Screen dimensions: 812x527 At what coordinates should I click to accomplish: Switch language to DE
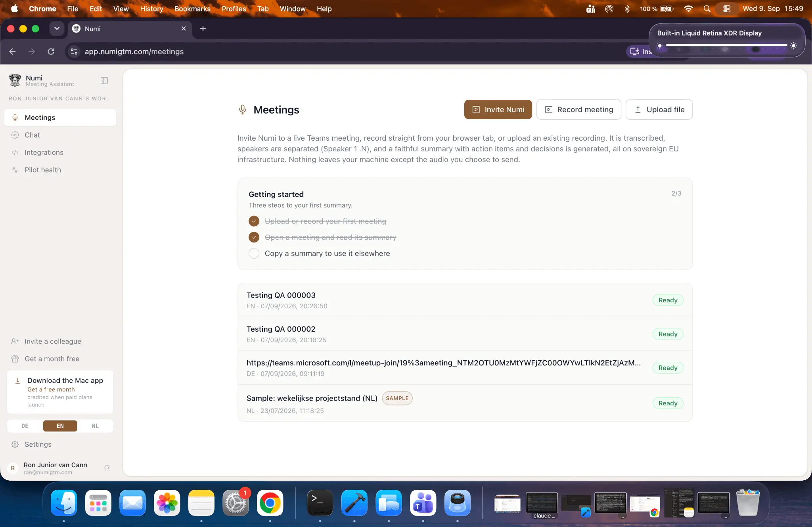coord(25,426)
